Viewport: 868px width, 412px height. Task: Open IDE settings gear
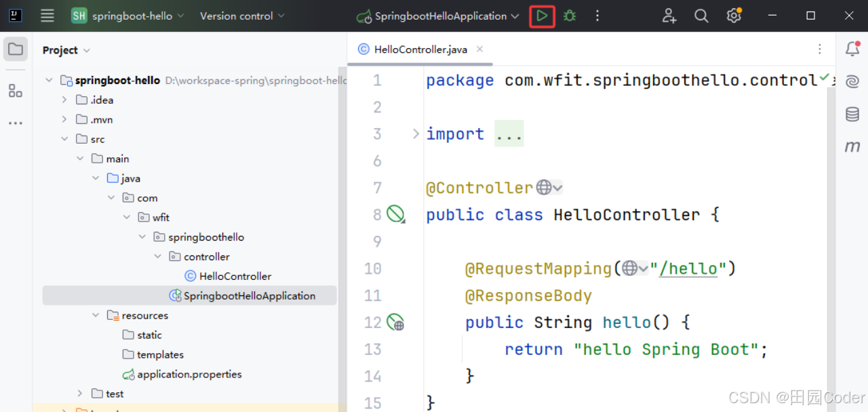pyautogui.click(x=734, y=16)
